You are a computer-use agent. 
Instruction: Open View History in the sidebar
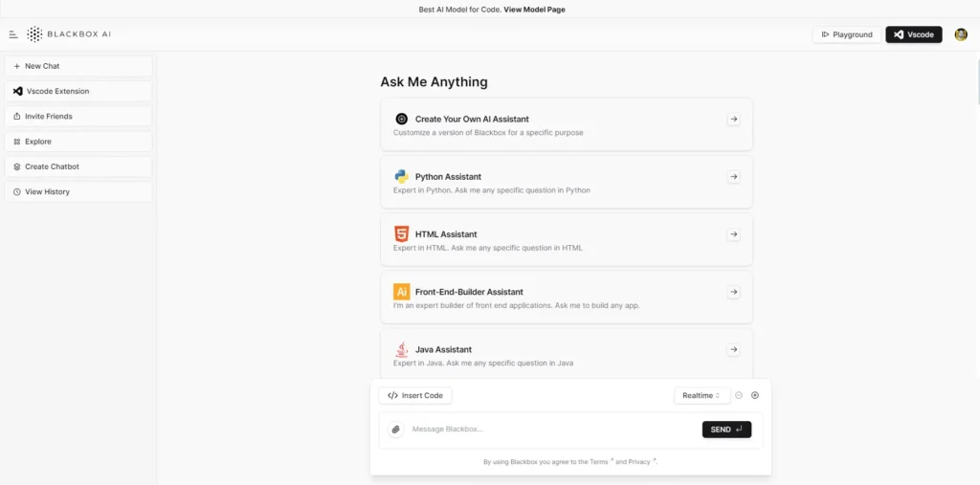click(x=78, y=192)
